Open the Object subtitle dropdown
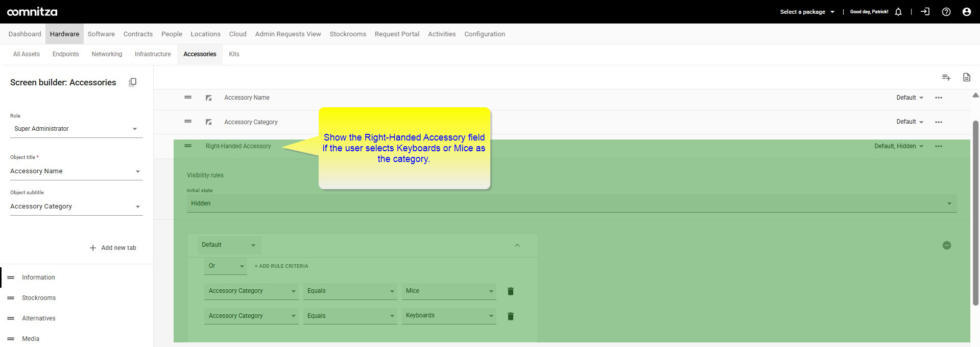980x347 pixels. tap(77, 206)
